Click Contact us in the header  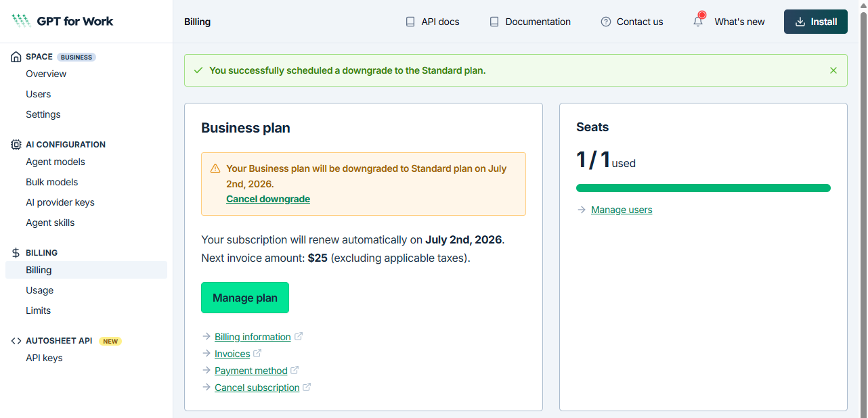tap(632, 22)
